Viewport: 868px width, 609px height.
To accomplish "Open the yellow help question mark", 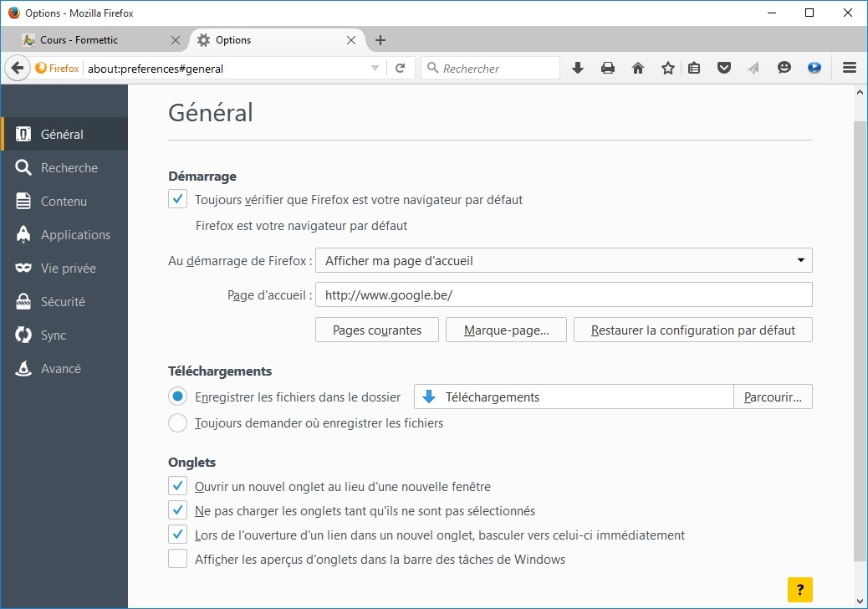I will point(800,590).
